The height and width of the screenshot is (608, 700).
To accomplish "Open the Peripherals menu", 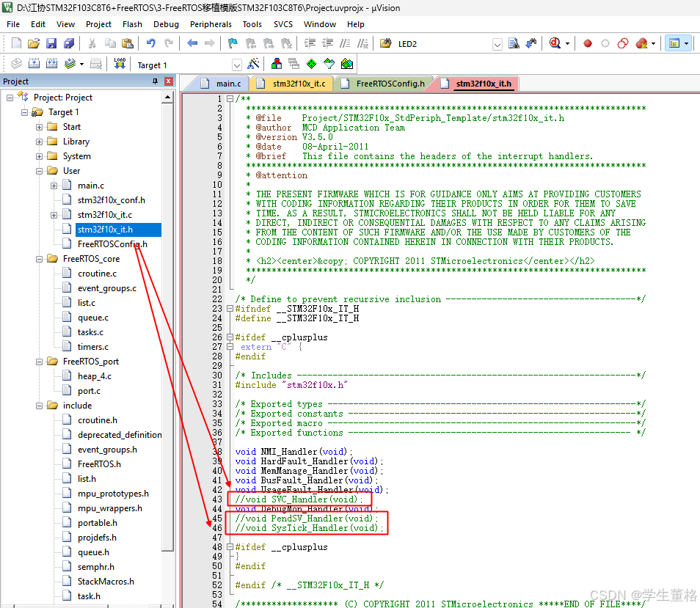I will (211, 24).
